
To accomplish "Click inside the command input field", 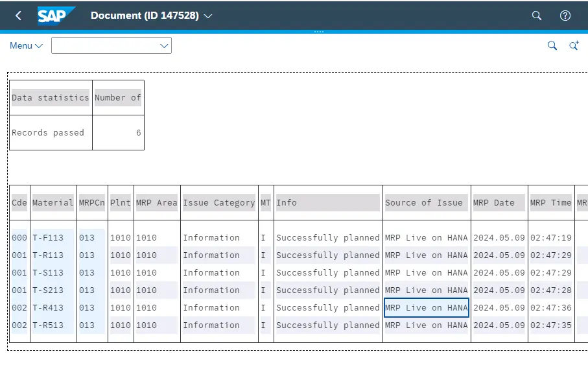I will pos(104,45).
